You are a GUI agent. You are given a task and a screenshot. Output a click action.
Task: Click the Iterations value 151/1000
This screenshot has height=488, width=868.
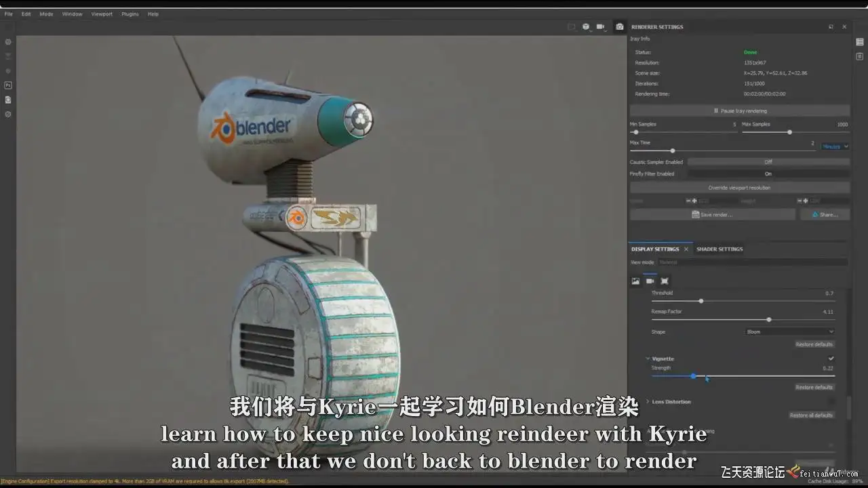click(753, 83)
